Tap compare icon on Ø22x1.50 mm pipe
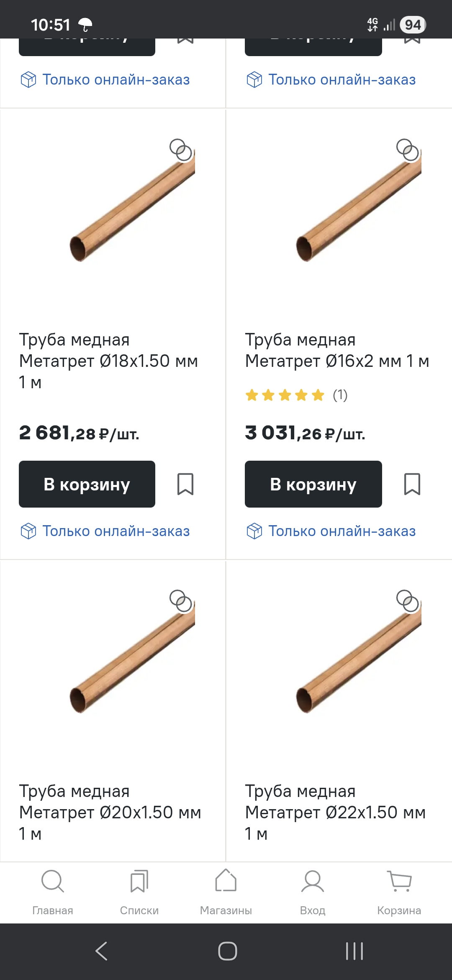Image resolution: width=452 pixels, height=980 pixels. 408,601
